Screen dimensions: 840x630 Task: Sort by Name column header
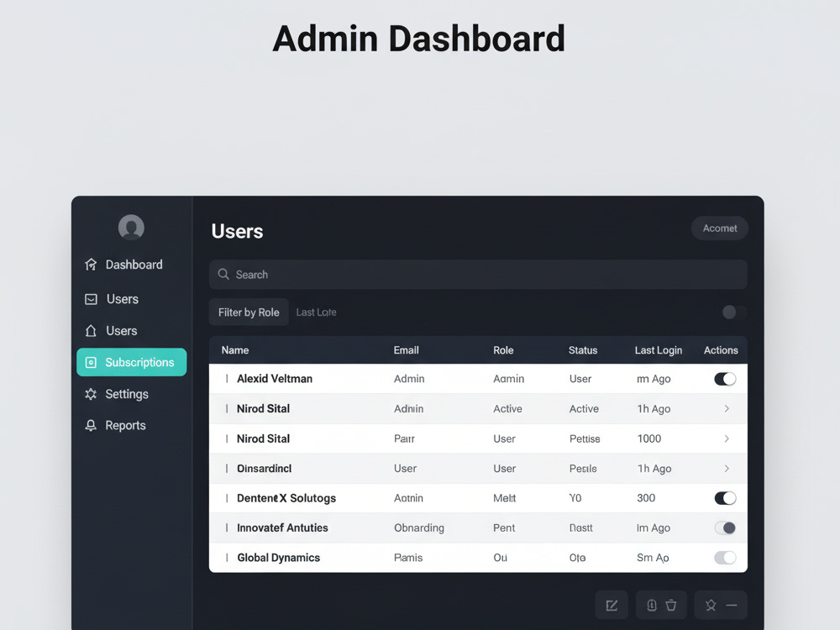[x=235, y=349]
